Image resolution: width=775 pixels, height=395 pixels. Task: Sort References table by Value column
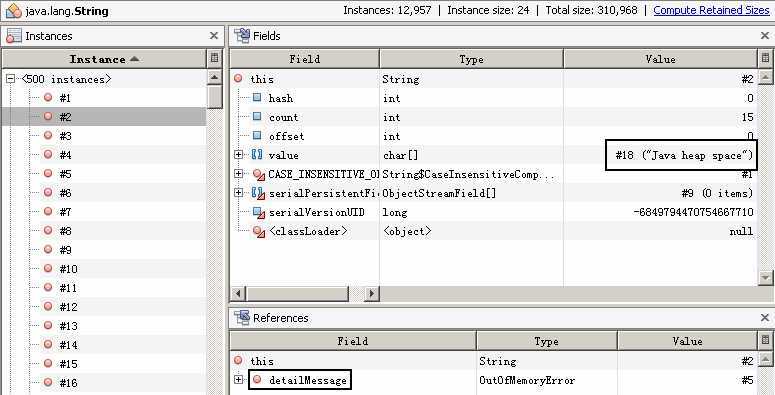[x=687, y=341]
